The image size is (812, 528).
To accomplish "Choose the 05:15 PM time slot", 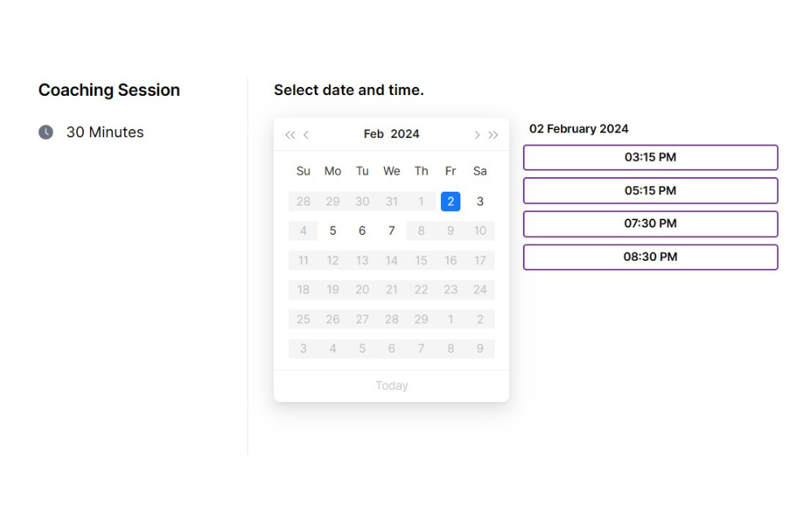I will coord(650,191).
